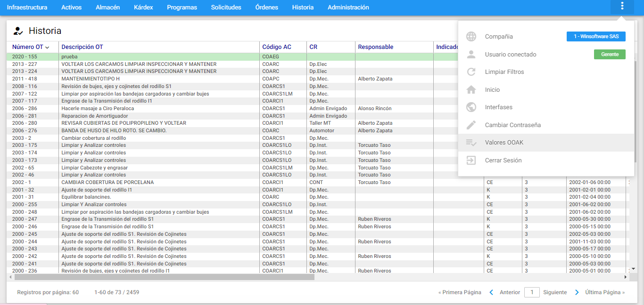Click the Anterior page link
644x305 pixels.
point(510,292)
